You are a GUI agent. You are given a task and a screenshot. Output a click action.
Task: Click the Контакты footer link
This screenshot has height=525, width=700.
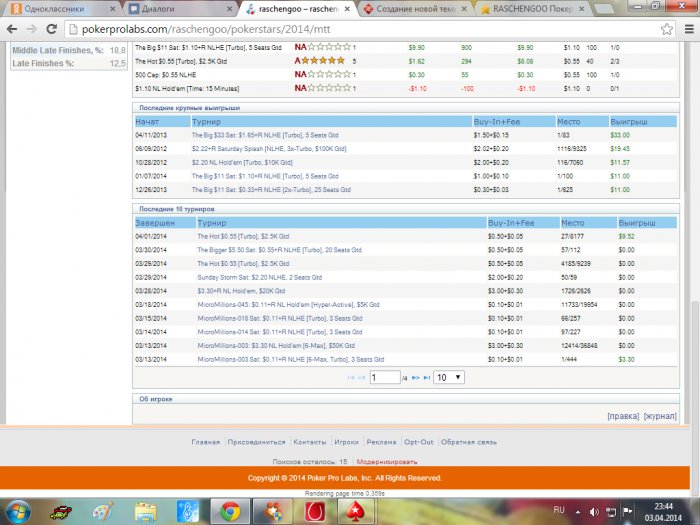pyautogui.click(x=310, y=441)
